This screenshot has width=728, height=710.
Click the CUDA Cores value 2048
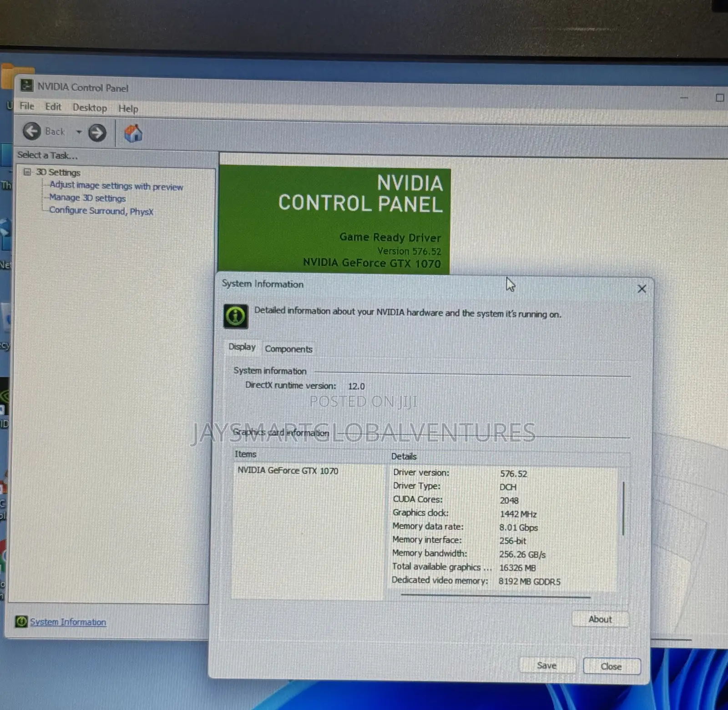point(509,500)
